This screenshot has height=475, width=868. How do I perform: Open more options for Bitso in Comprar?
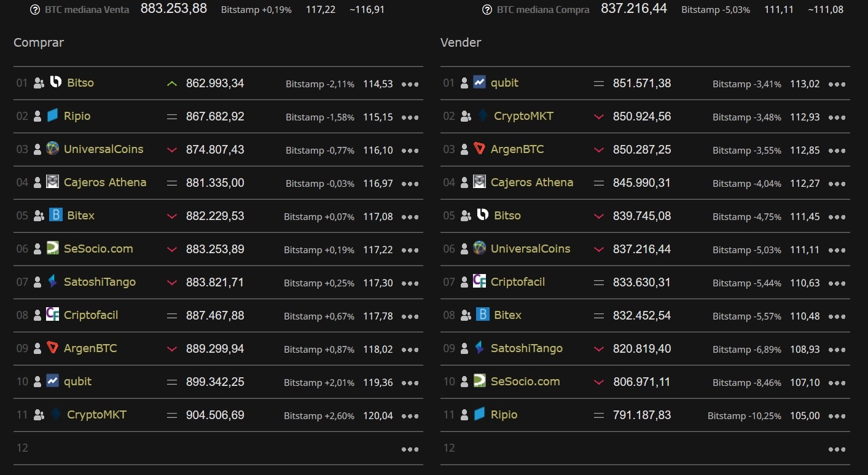click(x=410, y=84)
